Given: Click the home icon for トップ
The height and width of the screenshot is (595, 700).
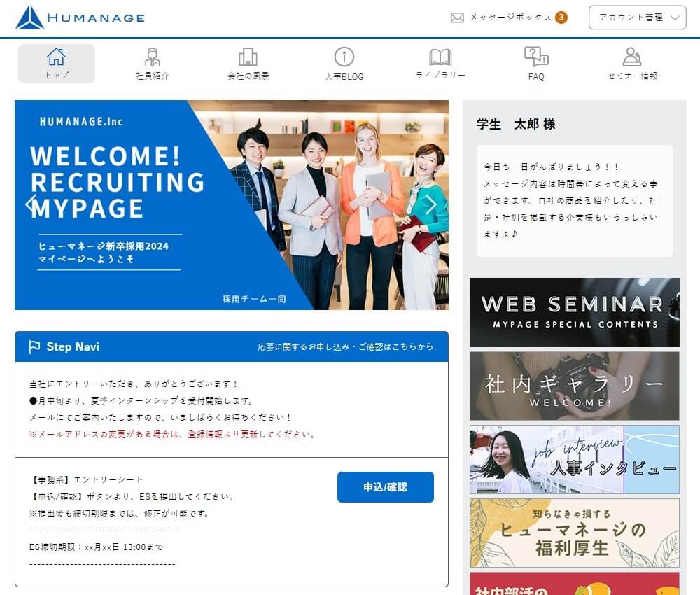Looking at the screenshot, I should 56,57.
